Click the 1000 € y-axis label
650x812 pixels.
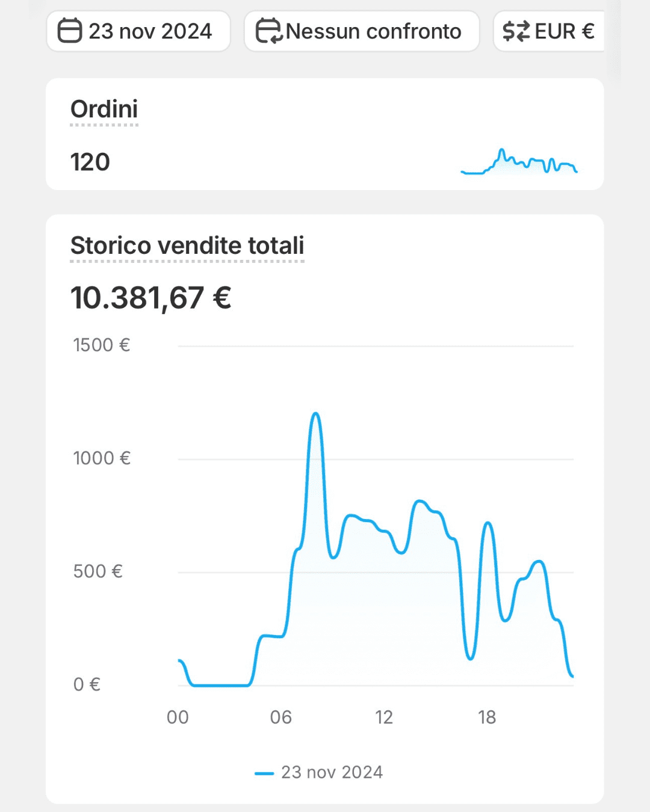102,458
